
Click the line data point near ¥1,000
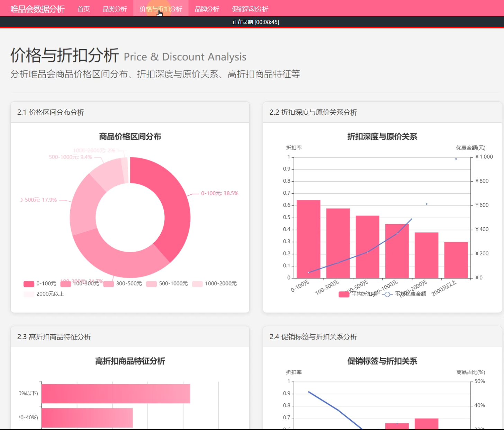456,159
